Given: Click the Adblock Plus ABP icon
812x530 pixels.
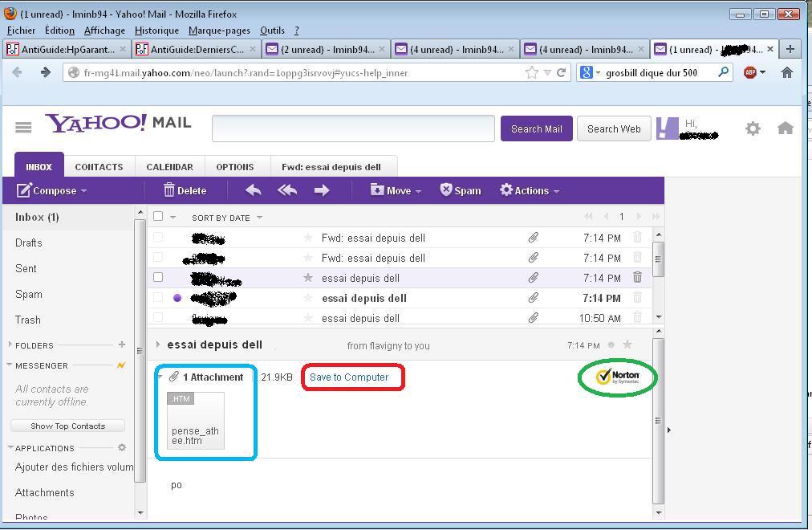Looking at the screenshot, I should [750, 72].
